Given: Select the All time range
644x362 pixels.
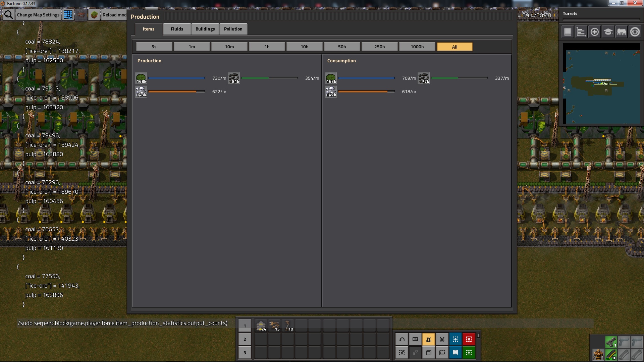Looking at the screenshot, I should tap(455, 47).
